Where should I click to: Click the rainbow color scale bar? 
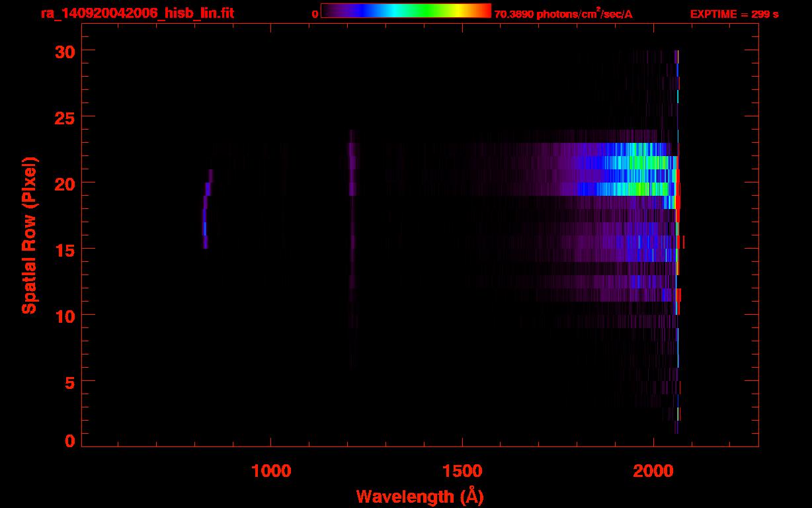406,11
